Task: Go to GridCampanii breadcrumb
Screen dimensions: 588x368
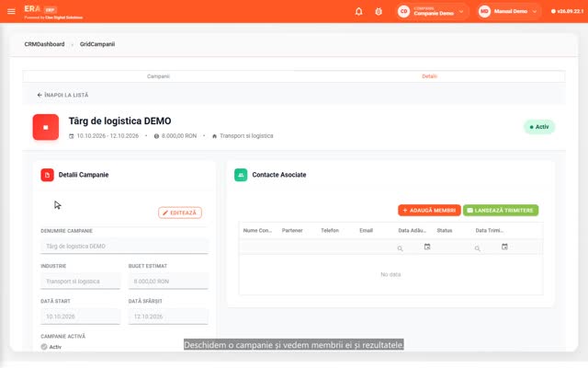Action: click(97, 44)
